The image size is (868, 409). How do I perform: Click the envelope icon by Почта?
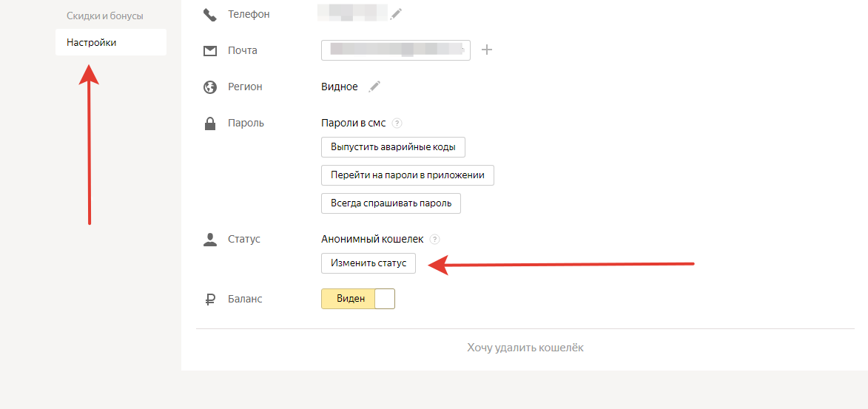click(x=210, y=51)
